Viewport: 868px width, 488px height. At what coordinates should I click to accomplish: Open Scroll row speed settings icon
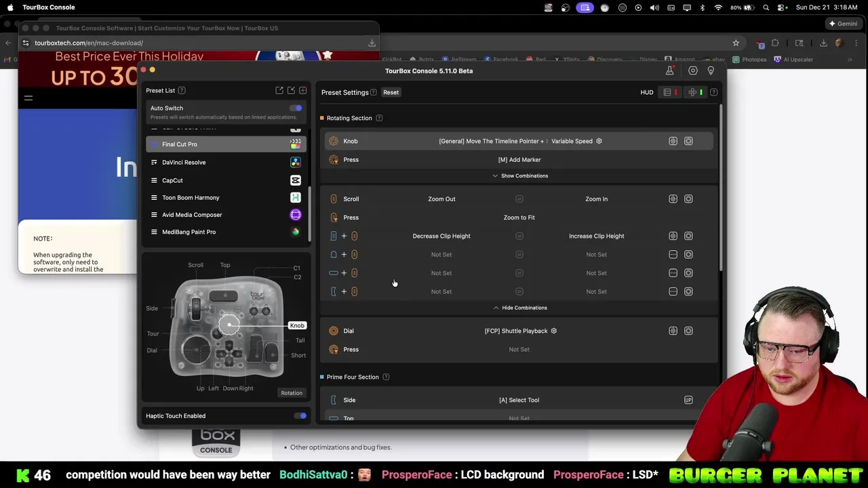click(688, 199)
